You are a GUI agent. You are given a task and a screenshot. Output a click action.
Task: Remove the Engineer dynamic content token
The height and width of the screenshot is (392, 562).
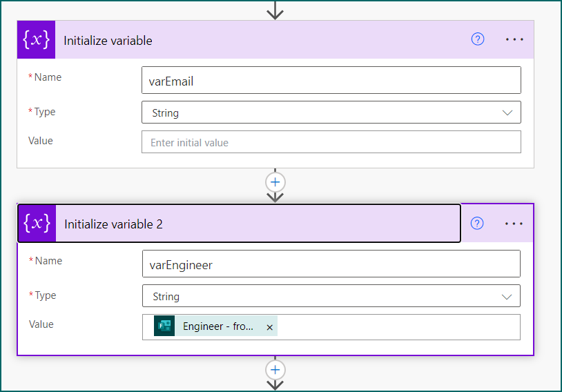pos(269,327)
